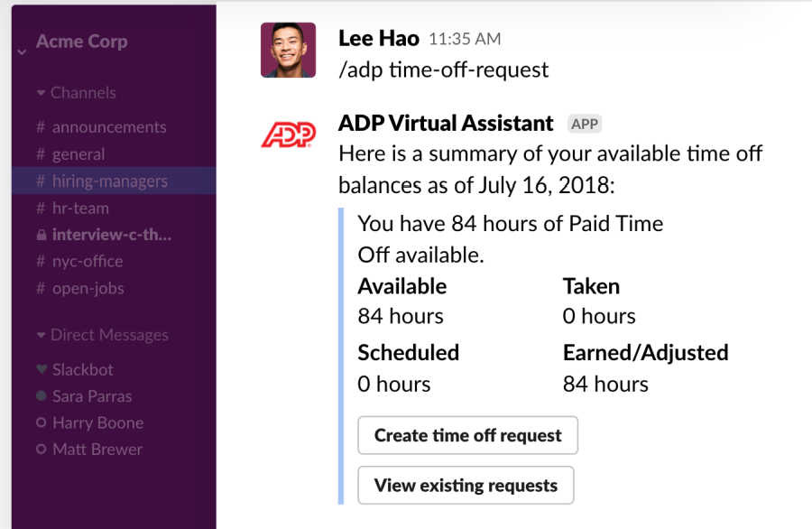Click the 'Direct Messages' section label
Viewport: 812px width, 529px height.
point(109,335)
